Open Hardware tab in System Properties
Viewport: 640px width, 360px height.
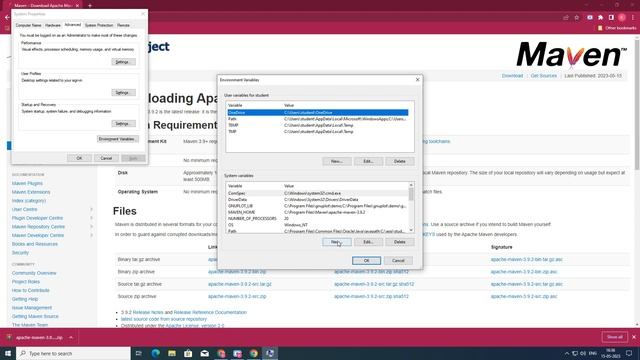[53, 25]
